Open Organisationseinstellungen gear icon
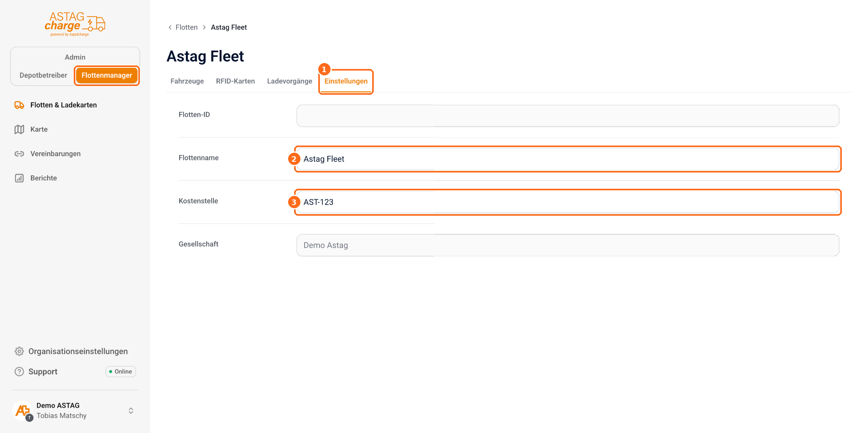Screen dimensions: 868x433 [19, 351]
